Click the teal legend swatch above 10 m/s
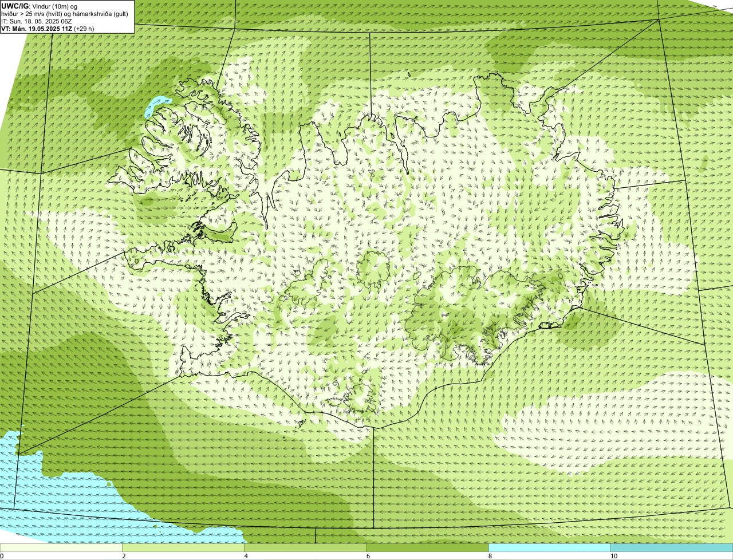This screenshot has height=560, width=733. pyautogui.click(x=672, y=548)
